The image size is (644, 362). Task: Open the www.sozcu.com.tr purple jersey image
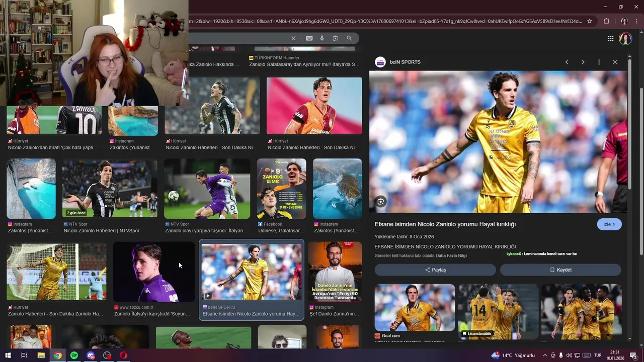coord(153,272)
